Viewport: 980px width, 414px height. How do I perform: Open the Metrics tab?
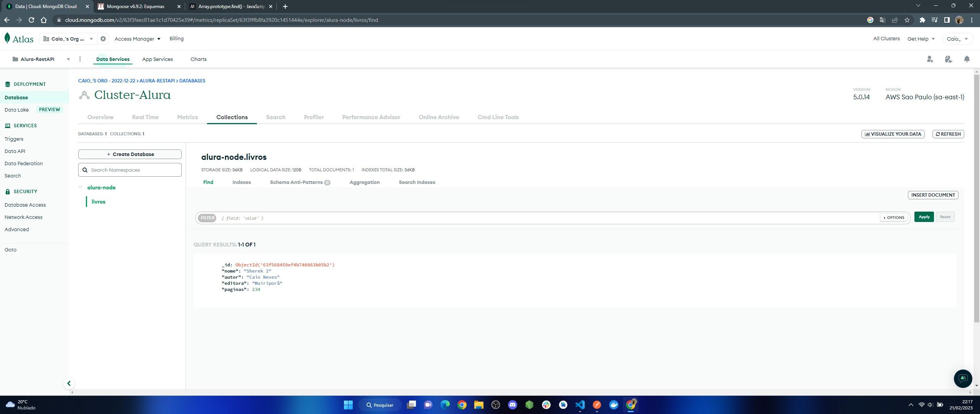coord(187,117)
